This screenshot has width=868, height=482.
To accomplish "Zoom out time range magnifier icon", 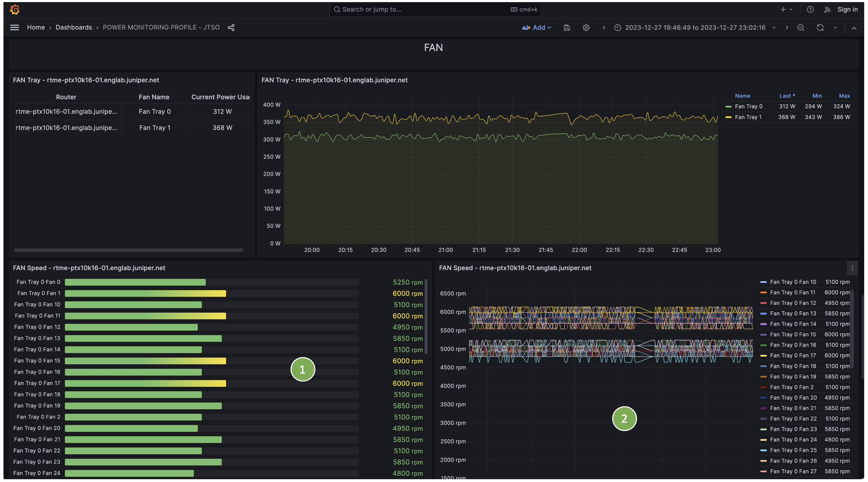I will (x=800, y=28).
